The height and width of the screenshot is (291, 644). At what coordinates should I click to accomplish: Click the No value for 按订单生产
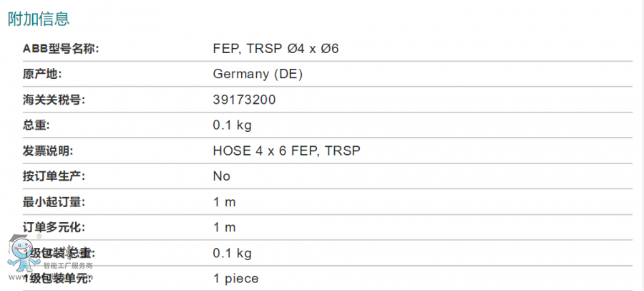(x=221, y=176)
